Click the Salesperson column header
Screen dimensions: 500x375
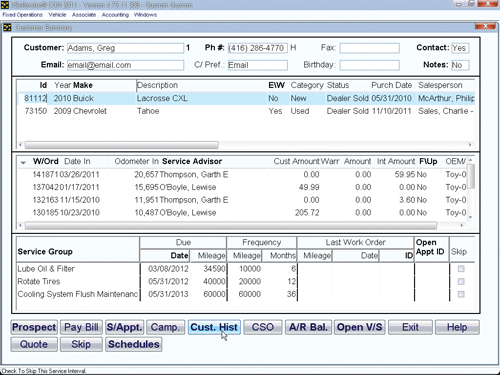coord(440,85)
